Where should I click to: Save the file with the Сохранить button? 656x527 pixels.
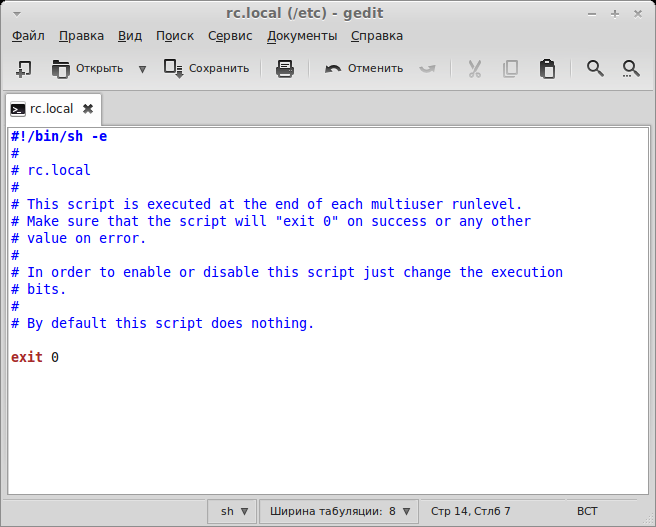point(206,69)
